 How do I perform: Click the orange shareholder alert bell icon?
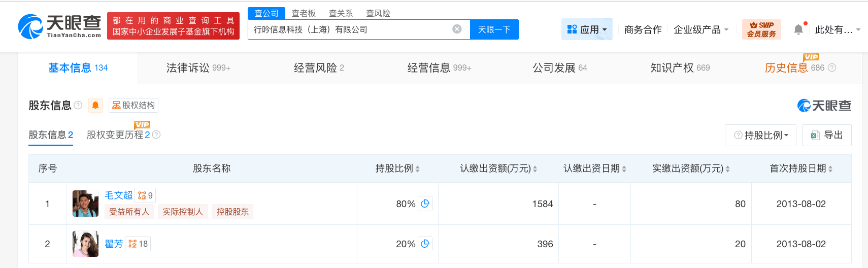point(95,105)
